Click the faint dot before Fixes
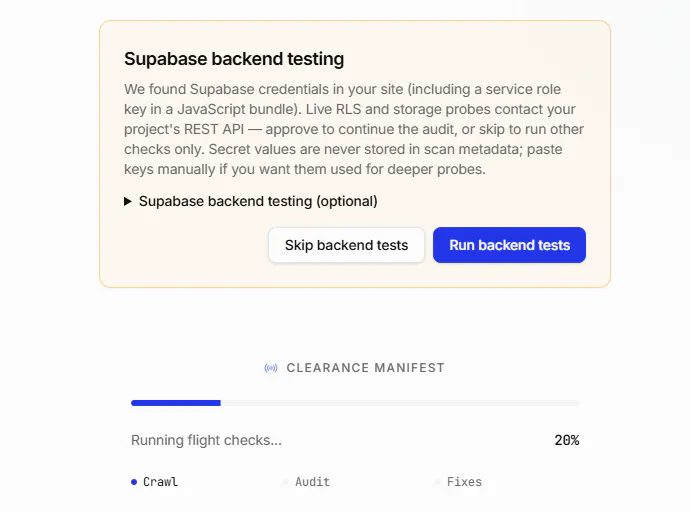Image resolution: width=690 pixels, height=512 pixels. click(x=437, y=482)
